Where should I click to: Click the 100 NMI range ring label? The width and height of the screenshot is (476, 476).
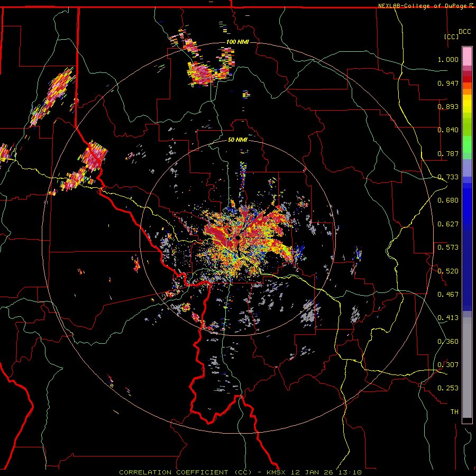[237, 42]
